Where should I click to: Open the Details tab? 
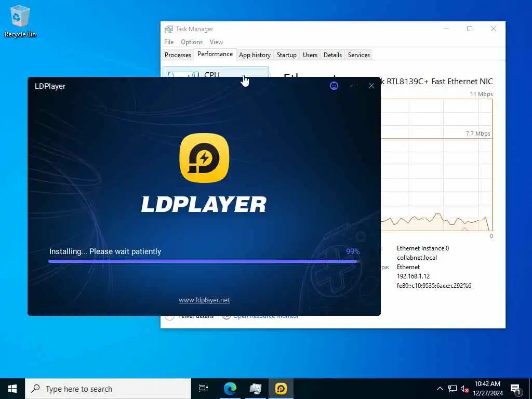coord(332,55)
